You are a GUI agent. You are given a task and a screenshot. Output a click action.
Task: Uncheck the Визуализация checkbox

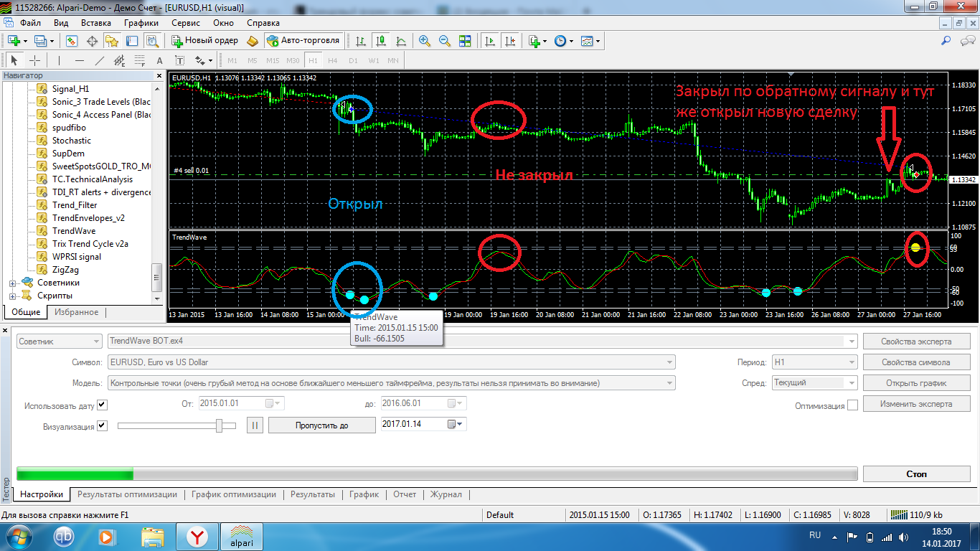click(102, 426)
